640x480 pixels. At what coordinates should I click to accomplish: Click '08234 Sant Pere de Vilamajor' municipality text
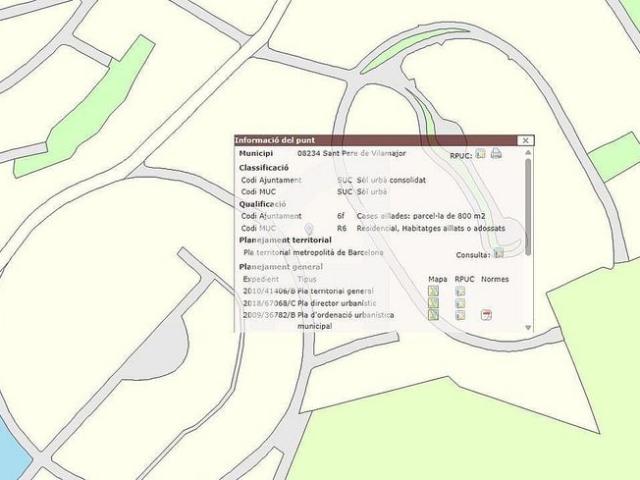(x=351, y=153)
